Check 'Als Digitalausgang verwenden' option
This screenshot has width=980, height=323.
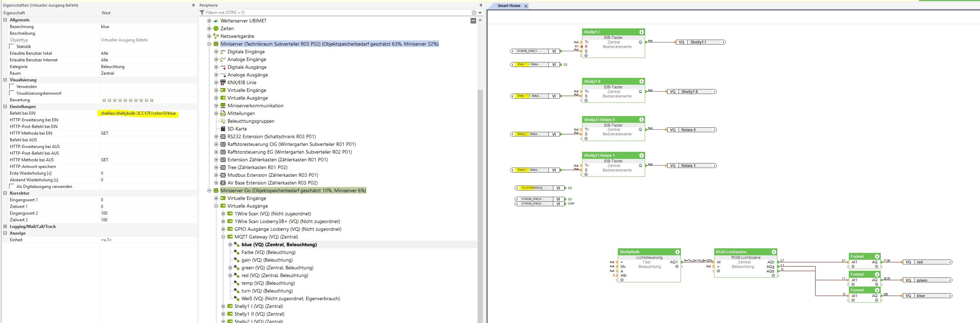click(12, 187)
